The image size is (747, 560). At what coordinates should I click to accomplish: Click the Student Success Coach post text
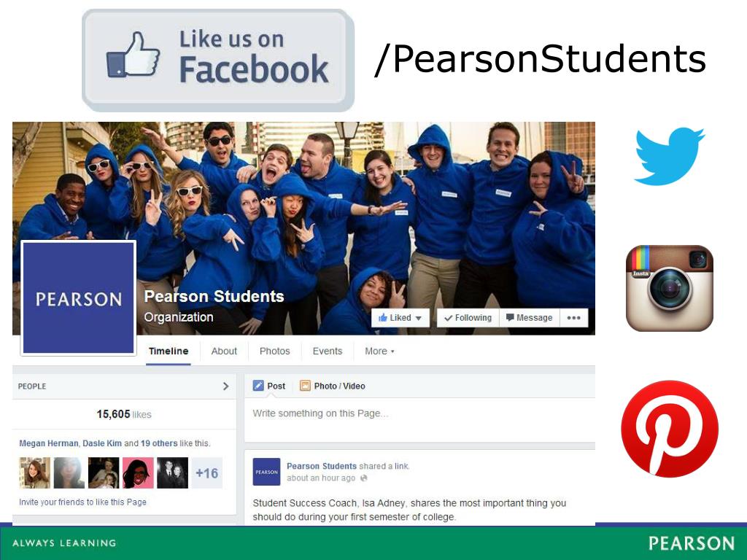(409, 510)
